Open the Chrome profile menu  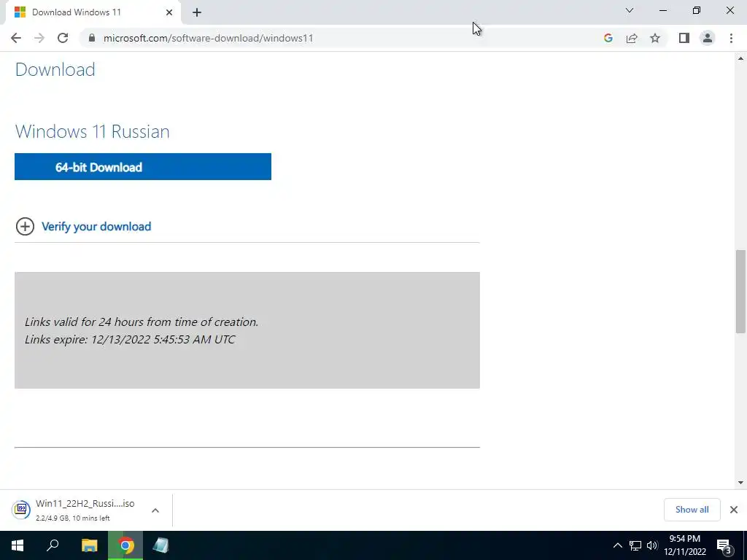tap(708, 38)
